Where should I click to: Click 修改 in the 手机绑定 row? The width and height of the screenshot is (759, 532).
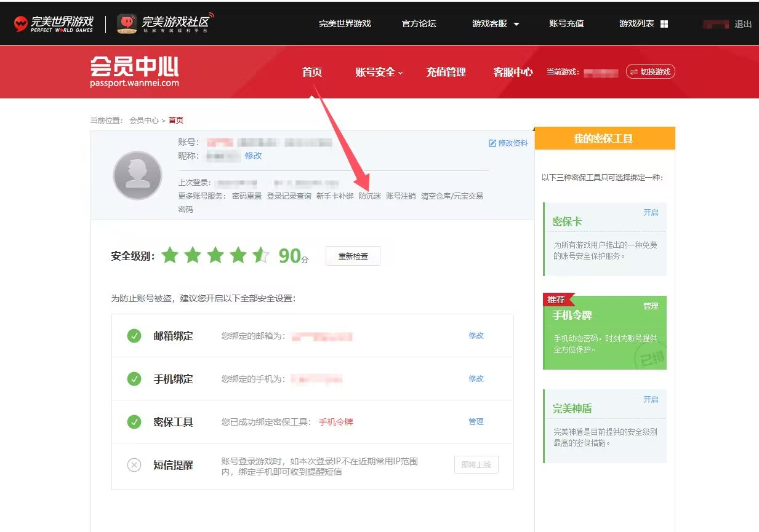[x=476, y=379]
